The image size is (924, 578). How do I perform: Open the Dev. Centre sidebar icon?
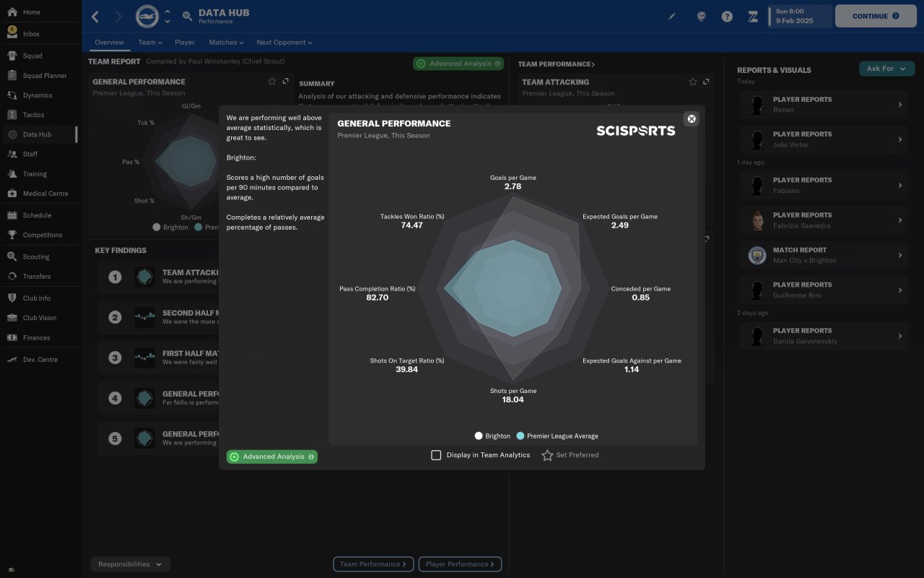pyautogui.click(x=12, y=359)
